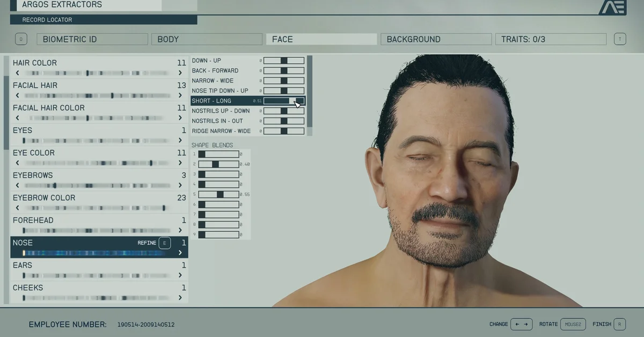Click the Ridge Narrow - Wide slider
This screenshot has width=644, height=337.
[x=284, y=131]
